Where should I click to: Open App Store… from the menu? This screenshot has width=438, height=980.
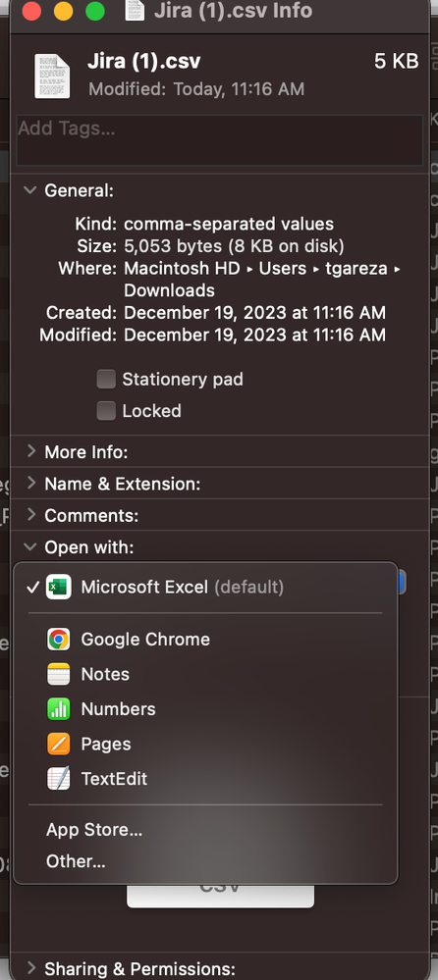205,830
